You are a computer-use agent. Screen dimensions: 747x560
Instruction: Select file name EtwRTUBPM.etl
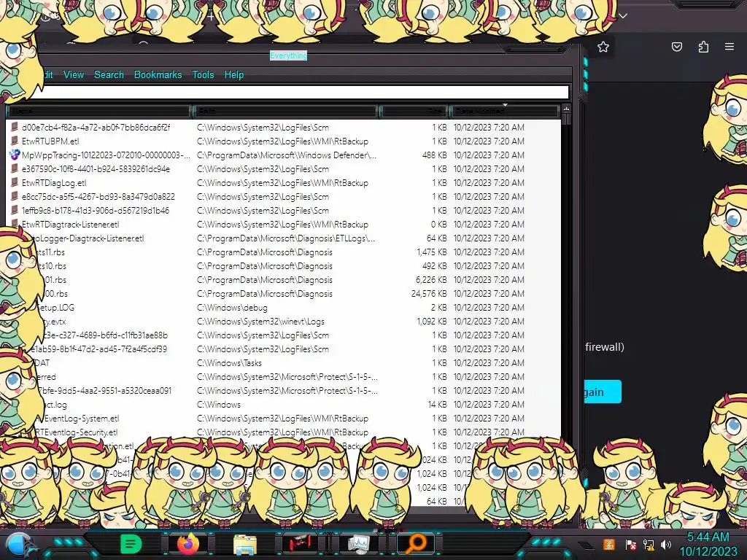point(50,141)
